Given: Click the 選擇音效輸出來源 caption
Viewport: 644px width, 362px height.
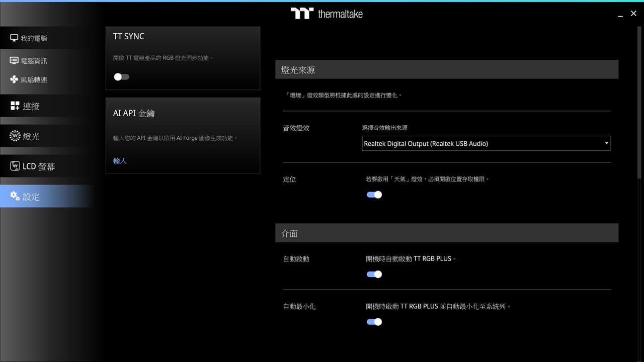Looking at the screenshot, I should (x=385, y=128).
